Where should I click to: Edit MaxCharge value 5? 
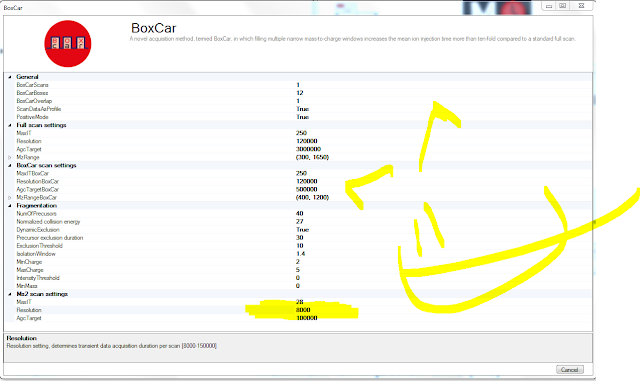(x=298, y=270)
